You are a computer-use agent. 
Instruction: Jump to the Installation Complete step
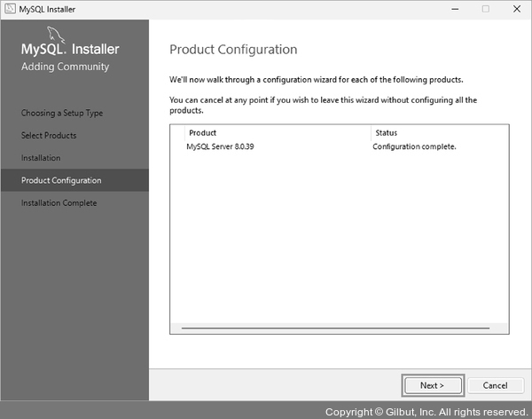click(x=59, y=203)
